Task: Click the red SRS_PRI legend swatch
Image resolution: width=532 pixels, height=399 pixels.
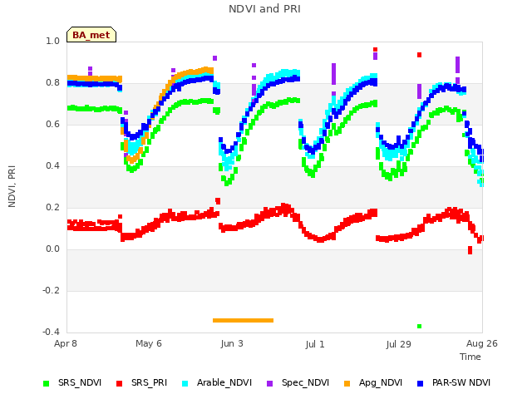Action: pos(119,383)
